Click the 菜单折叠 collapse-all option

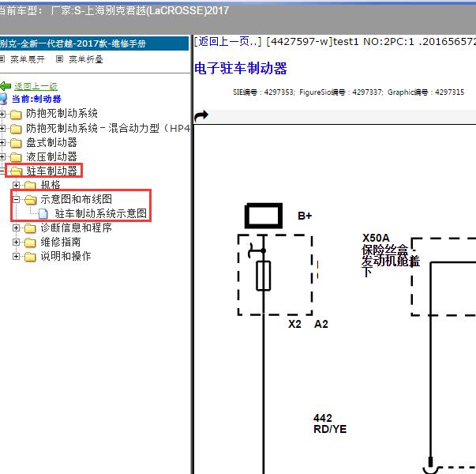tap(86, 59)
